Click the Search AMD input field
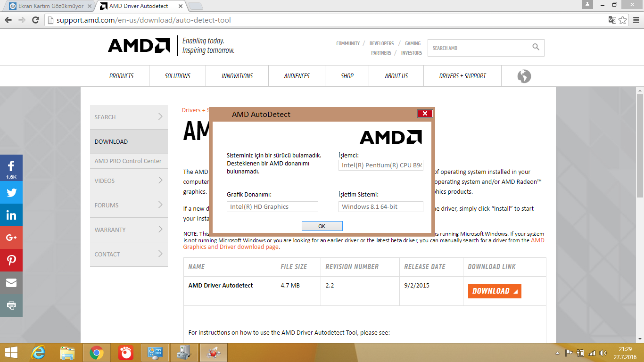This screenshot has width=644, height=362. (479, 48)
